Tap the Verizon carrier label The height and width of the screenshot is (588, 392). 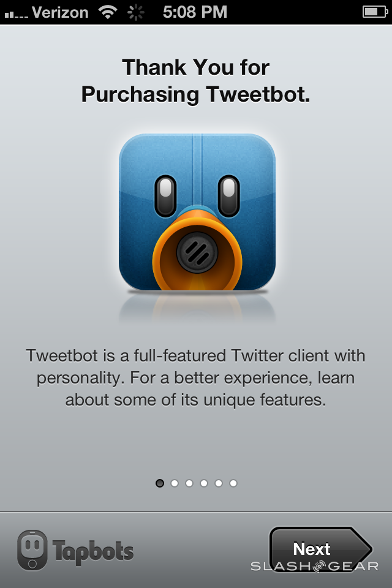click(60, 12)
